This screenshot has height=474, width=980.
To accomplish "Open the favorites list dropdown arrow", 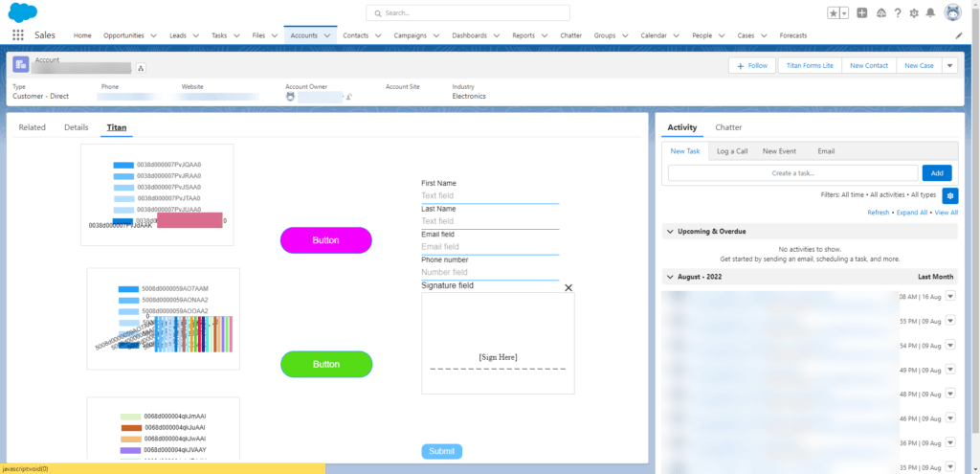I will pyautogui.click(x=844, y=13).
